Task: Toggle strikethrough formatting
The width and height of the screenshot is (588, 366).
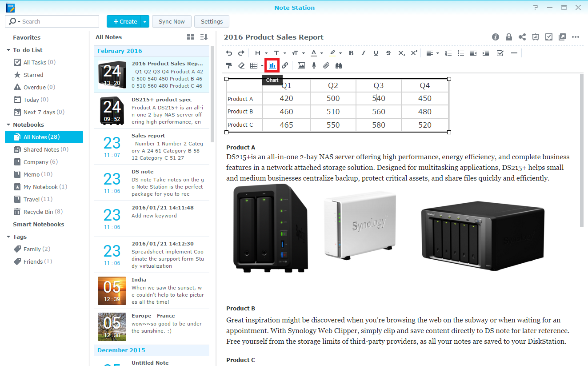Action: pos(388,53)
